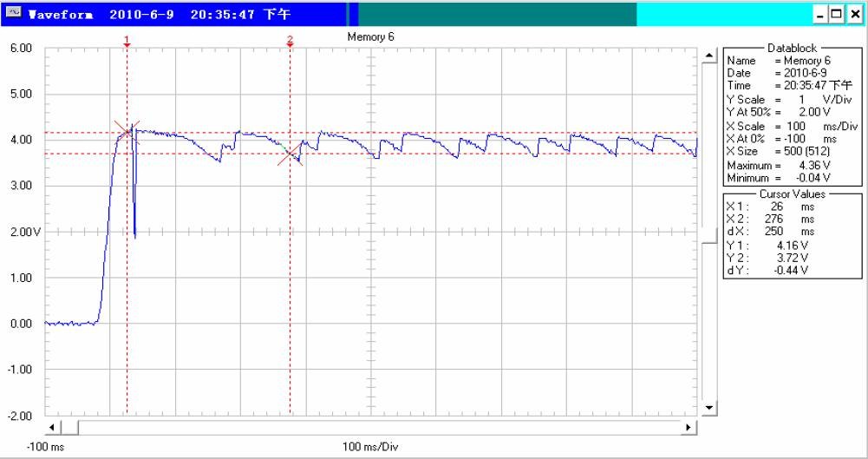Image resolution: width=868 pixels, height=459 pixels.
Task: Select the cursor 1 marker at top
Action: (x=127, y=41)
